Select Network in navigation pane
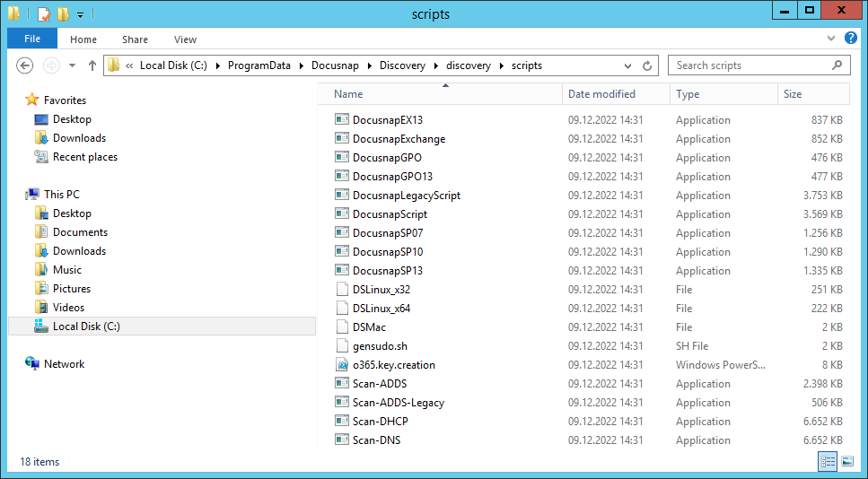This screenshot has width=868, height=479. (x=64, y=363)
